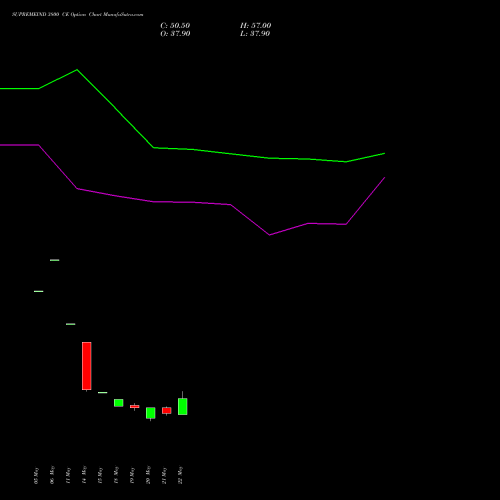Select the 06 May date label
Image resolution: width=500 pixels, height=500 pixels.
pos(52,475)
